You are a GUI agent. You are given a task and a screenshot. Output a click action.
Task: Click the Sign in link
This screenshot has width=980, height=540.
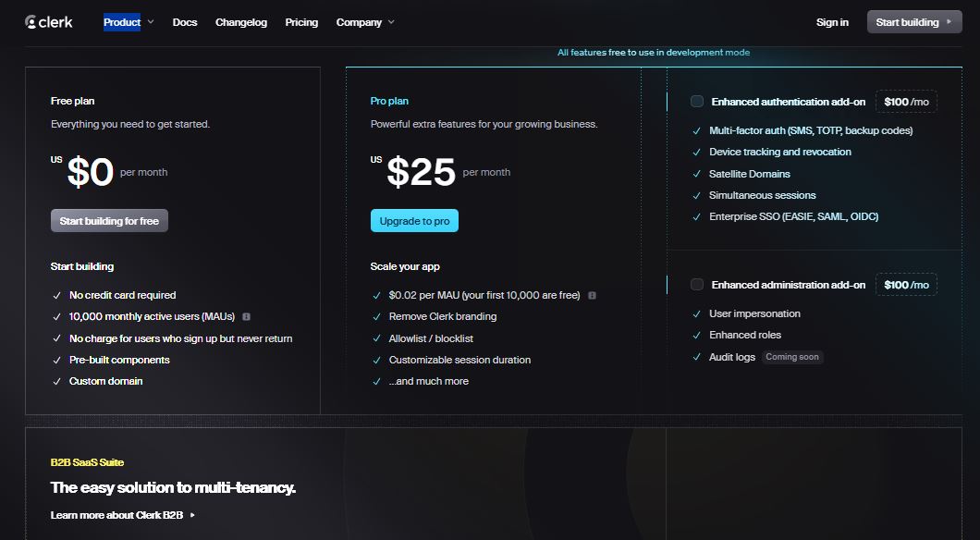coord(832,21)
